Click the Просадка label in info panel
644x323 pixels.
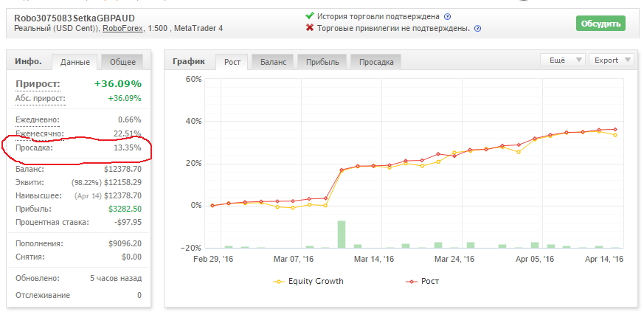coord(34,147)
